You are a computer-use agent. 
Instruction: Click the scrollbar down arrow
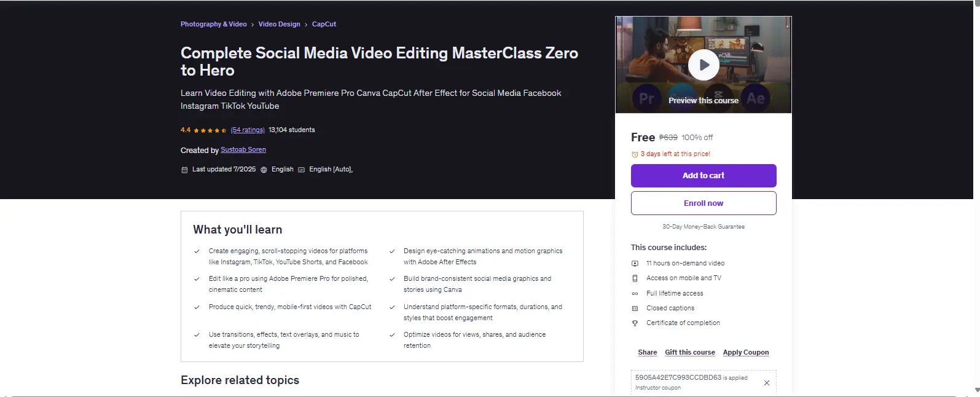(977, 390)
